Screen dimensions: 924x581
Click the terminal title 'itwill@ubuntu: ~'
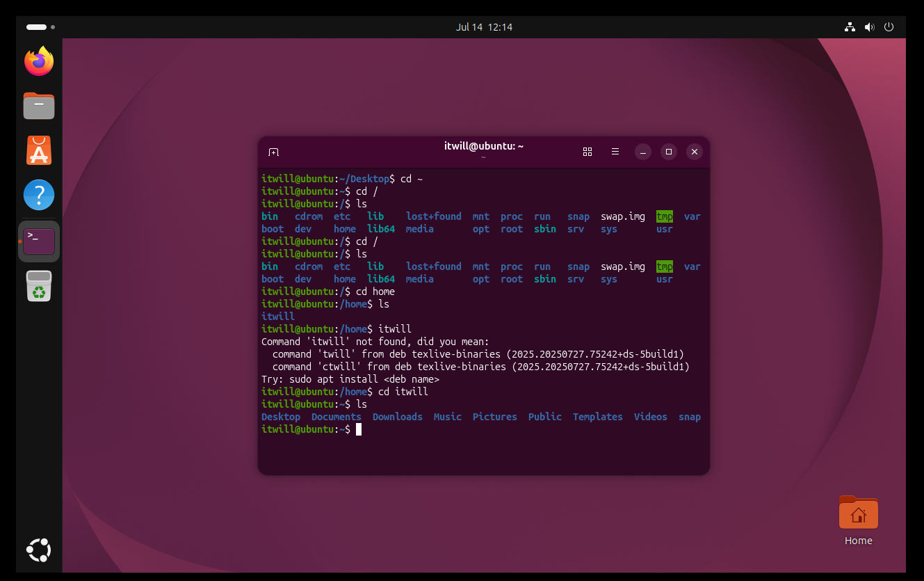(484, 146)
